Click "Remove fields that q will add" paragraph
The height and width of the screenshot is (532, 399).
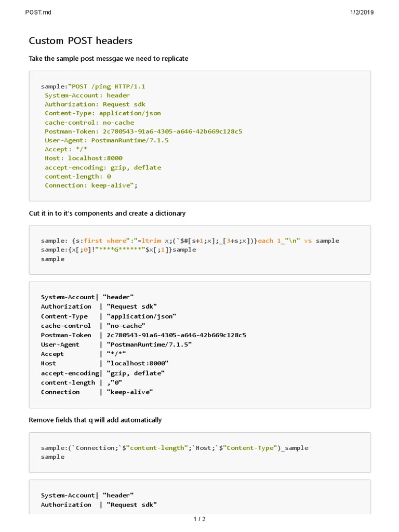click(x=95, y=420)
